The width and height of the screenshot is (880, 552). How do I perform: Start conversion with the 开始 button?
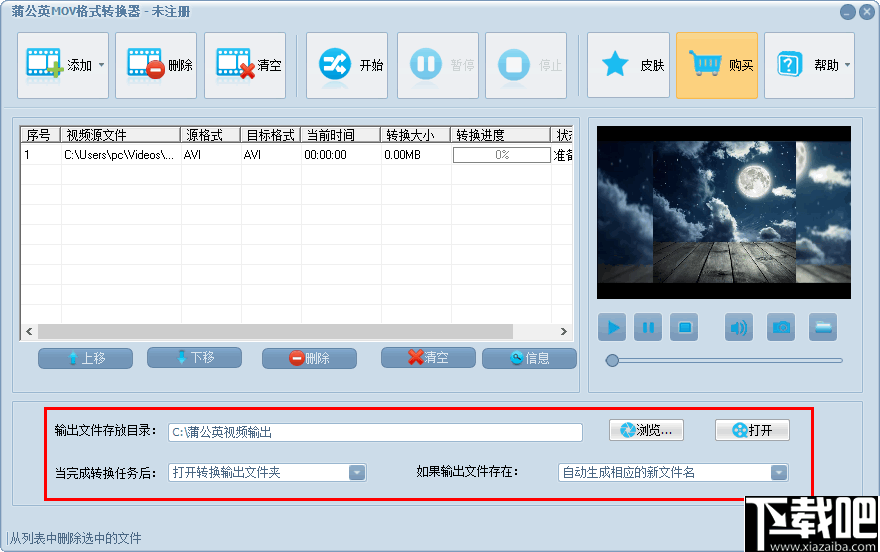coord(347,65)
